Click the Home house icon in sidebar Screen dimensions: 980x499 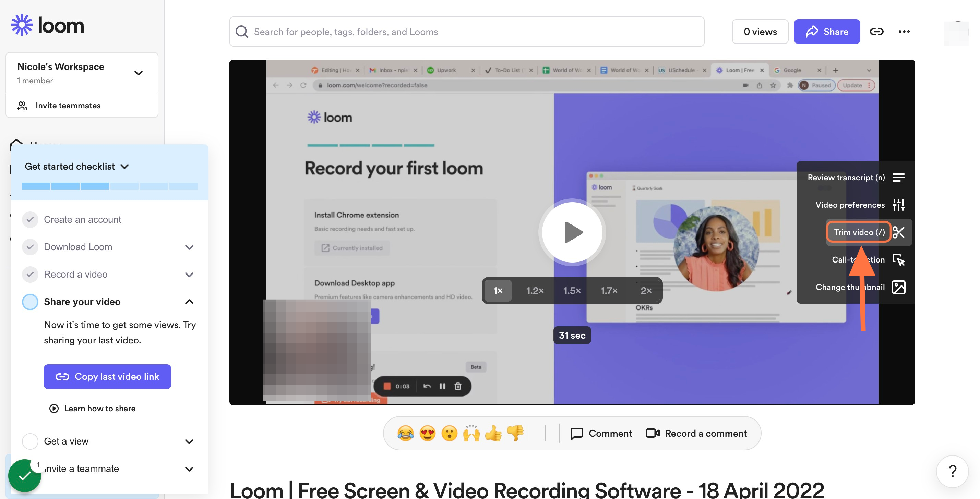pyautogui.click(x=16, y=145)
